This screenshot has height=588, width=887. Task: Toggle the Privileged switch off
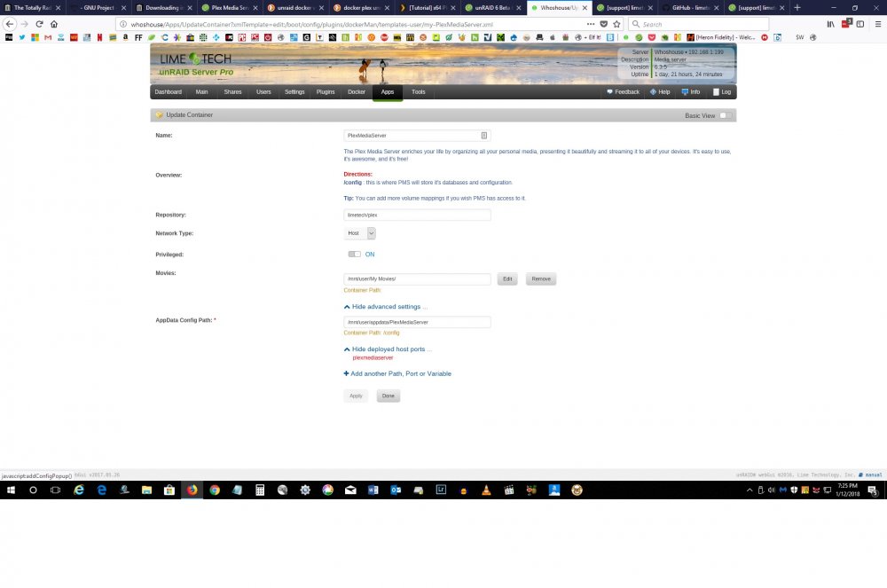tap(354, 255)
